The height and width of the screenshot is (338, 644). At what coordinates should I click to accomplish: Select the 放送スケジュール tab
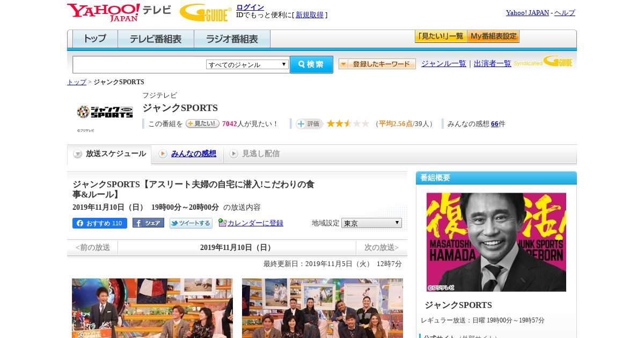(109, 154)
